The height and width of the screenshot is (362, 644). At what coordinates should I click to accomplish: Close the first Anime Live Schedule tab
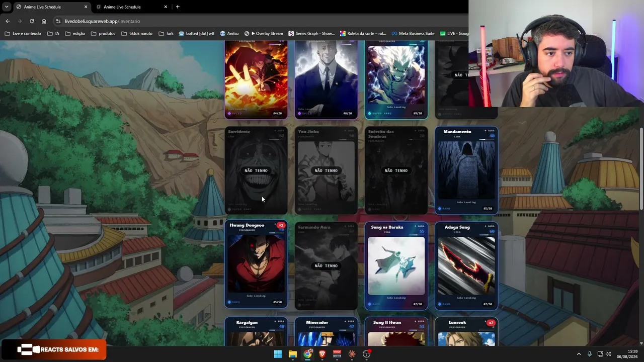[86, 7]
